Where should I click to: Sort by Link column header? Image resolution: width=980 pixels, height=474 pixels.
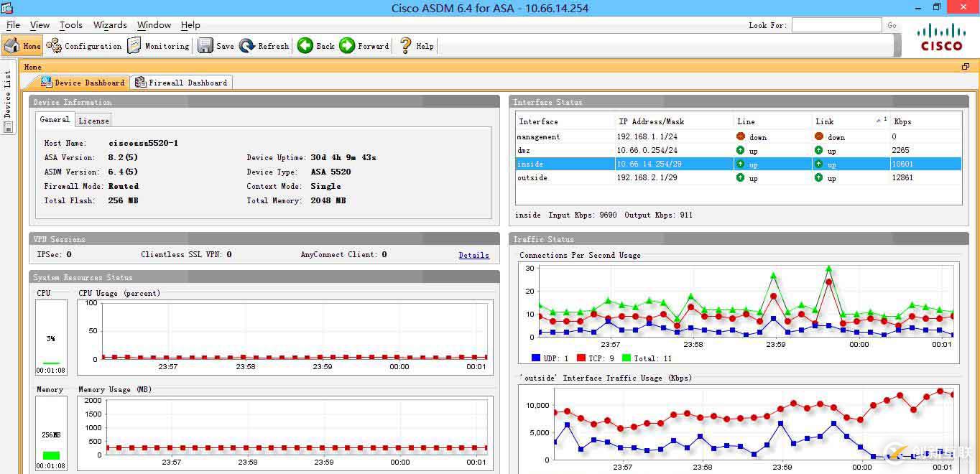click(x=824, y=121)
